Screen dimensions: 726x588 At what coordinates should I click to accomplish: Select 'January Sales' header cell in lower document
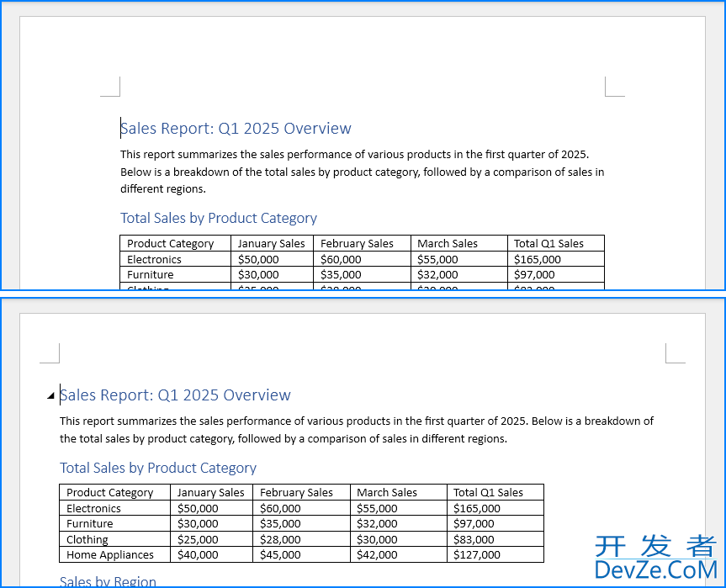212,492
